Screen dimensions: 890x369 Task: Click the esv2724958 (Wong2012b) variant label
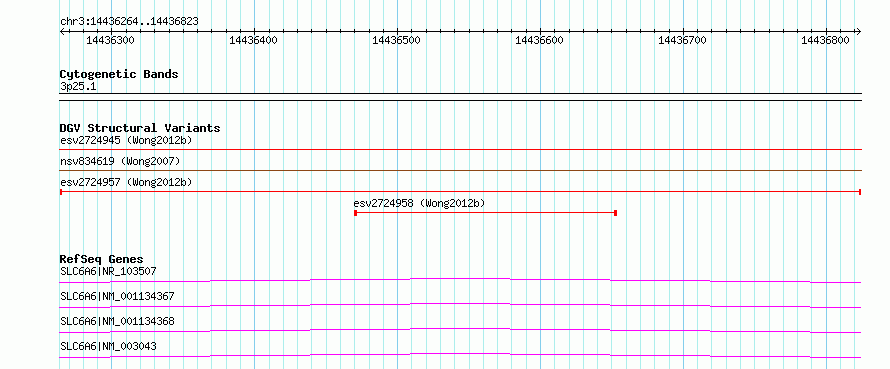click(419, 203)
